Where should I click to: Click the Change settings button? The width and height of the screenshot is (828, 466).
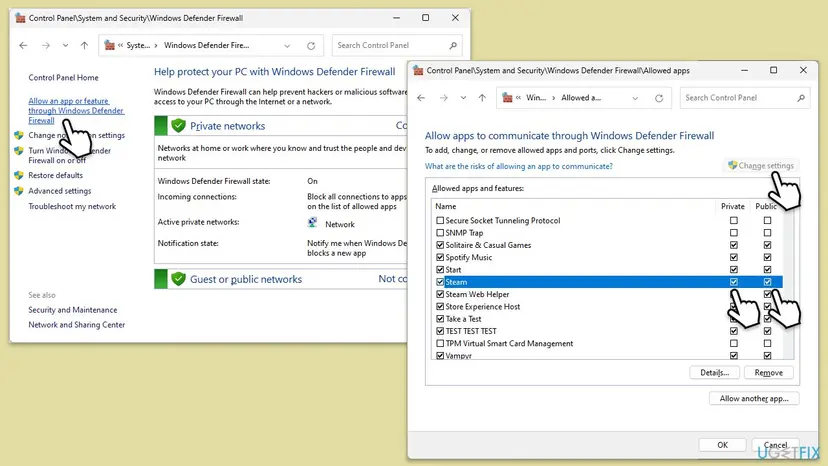760,166
